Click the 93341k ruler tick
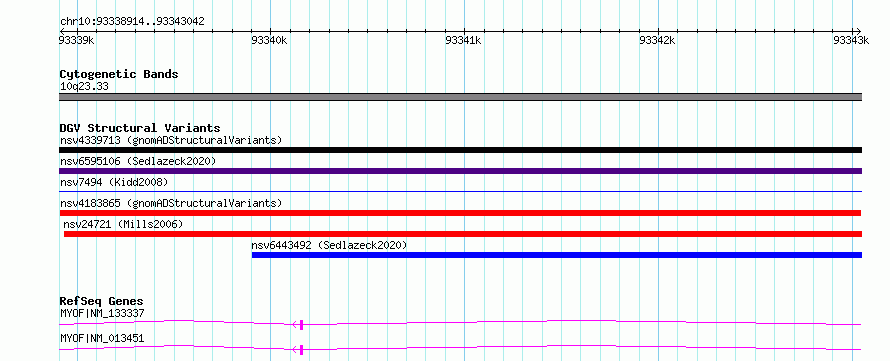Image resolution: width=890 pixels, height=361 pixels. point(464,40)
